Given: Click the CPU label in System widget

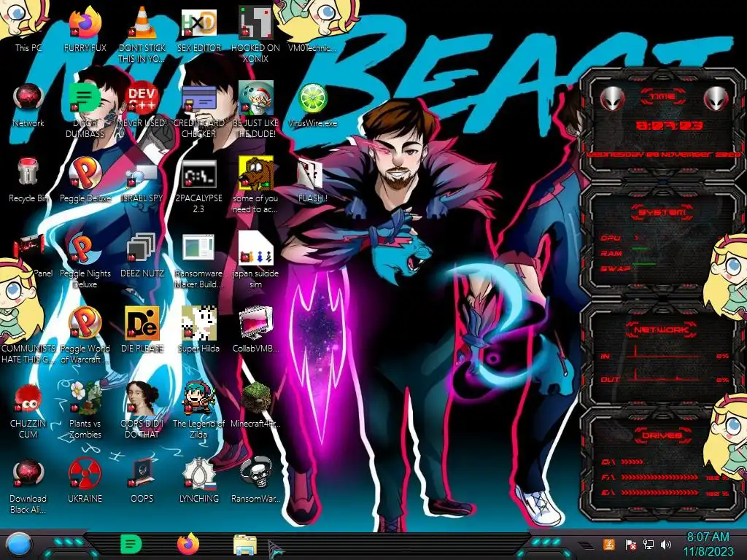Looking at the screenshot, I should point(611,238).
